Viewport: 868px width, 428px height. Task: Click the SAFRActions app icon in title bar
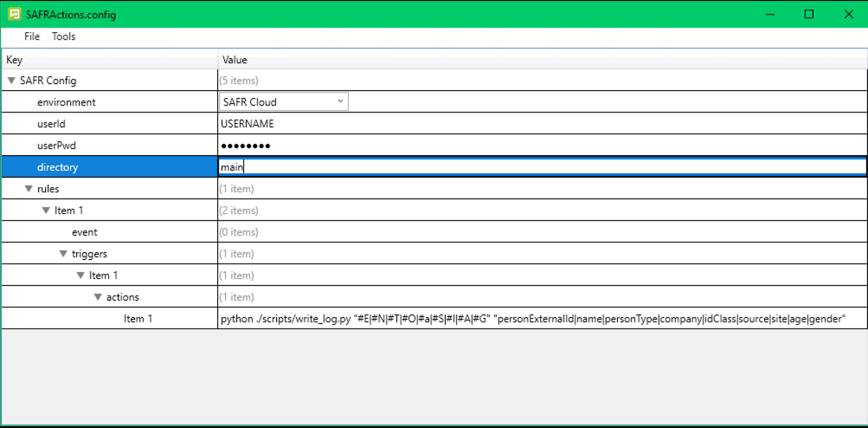coord(15,14)
